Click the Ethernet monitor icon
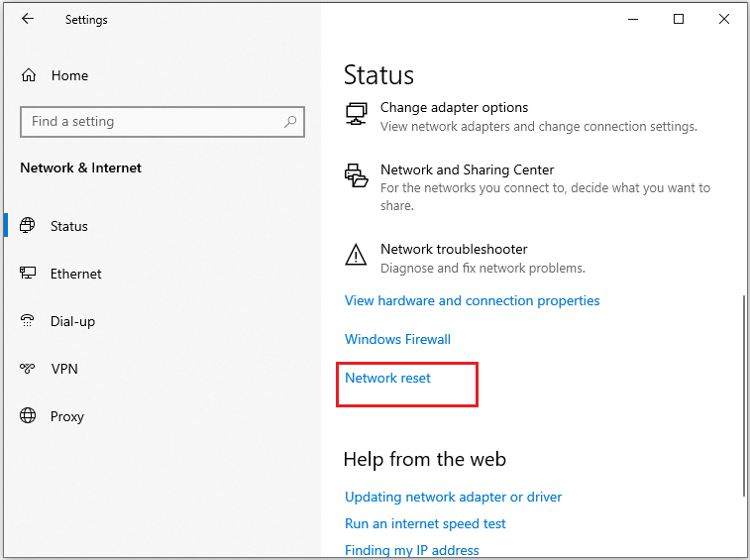 point(28,273)
